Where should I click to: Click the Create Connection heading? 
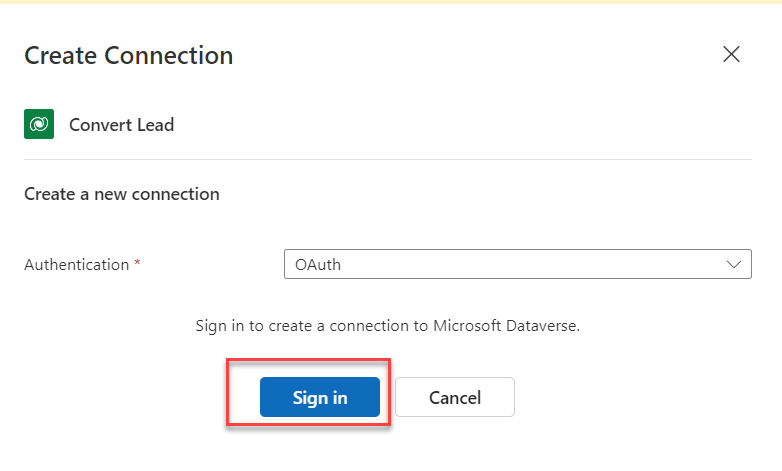point(129,55)
